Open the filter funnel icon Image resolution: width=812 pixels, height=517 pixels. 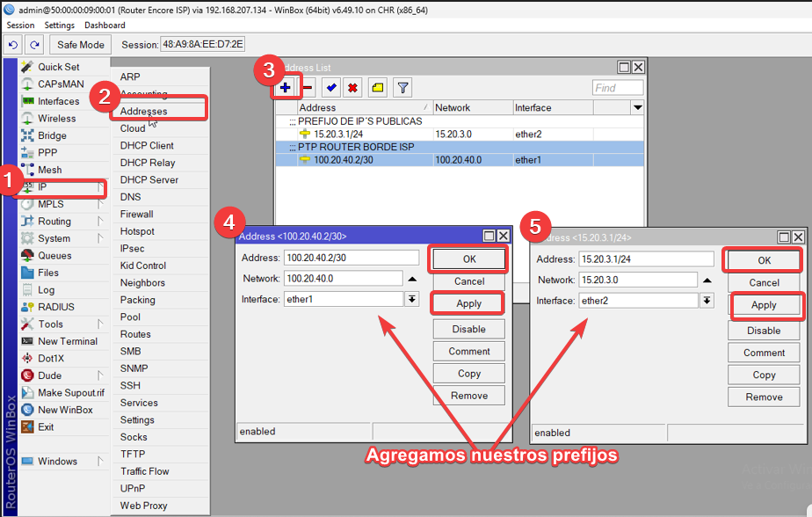[402, 88]
